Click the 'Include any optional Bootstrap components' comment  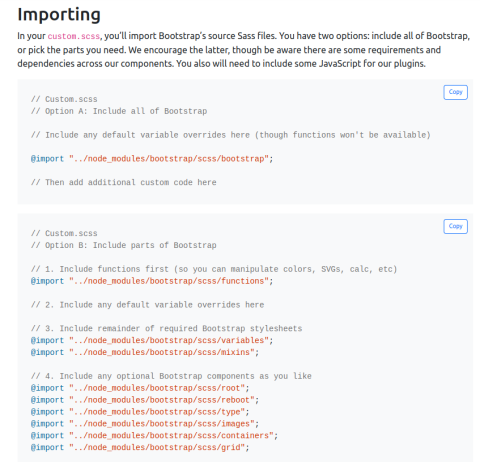pos(171,376)
